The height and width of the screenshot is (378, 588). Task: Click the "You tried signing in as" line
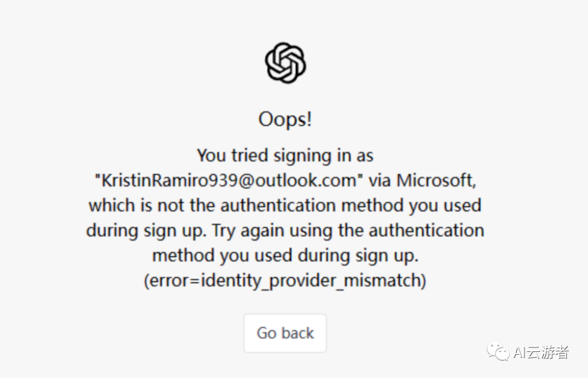(285, 156)
